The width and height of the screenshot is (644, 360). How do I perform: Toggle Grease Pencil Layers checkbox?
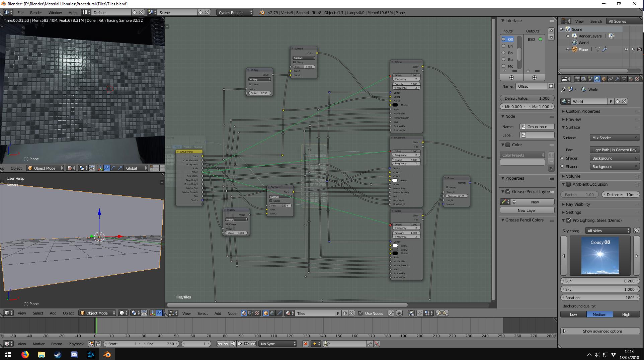point(508,192)
